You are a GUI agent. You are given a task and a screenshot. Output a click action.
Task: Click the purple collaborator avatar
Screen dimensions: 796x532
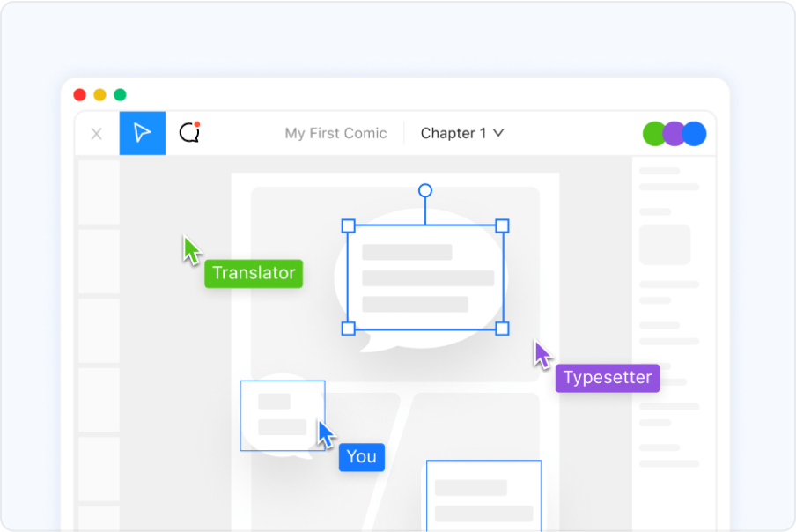[674, 134]
